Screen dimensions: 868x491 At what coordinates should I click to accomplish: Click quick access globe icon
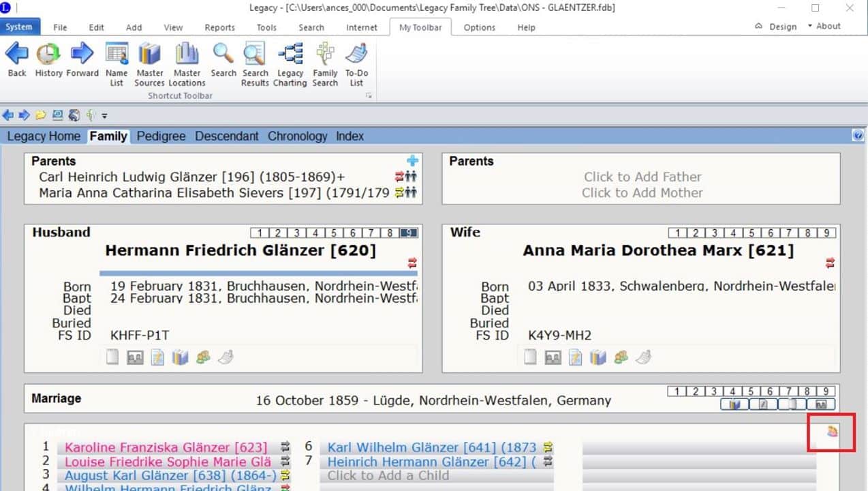click(74, 115)
